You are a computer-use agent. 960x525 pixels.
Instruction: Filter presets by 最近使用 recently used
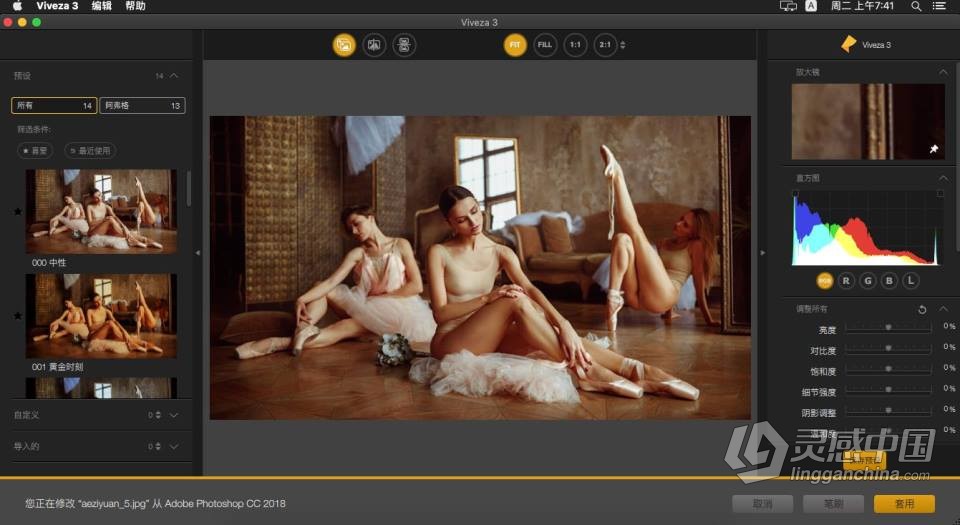[x=91, y=151]
